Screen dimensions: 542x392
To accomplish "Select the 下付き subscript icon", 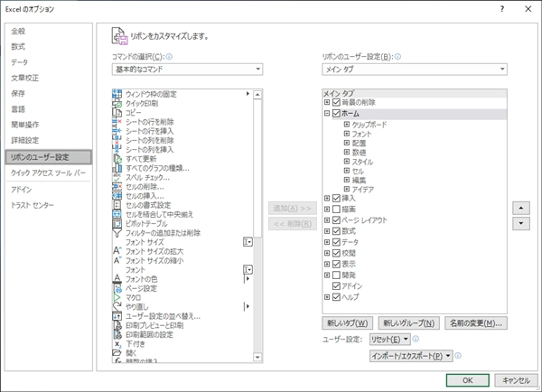I will click(x=117, y=344).
